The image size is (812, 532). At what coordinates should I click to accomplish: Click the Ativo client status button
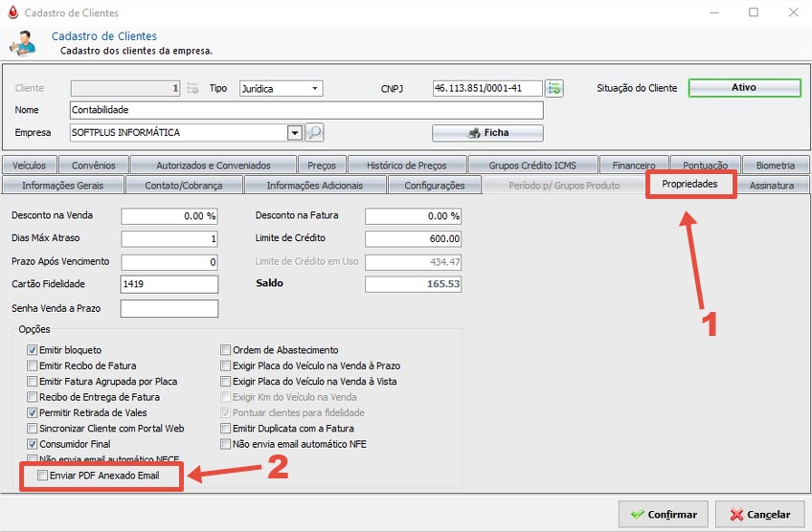click(744, 88)
